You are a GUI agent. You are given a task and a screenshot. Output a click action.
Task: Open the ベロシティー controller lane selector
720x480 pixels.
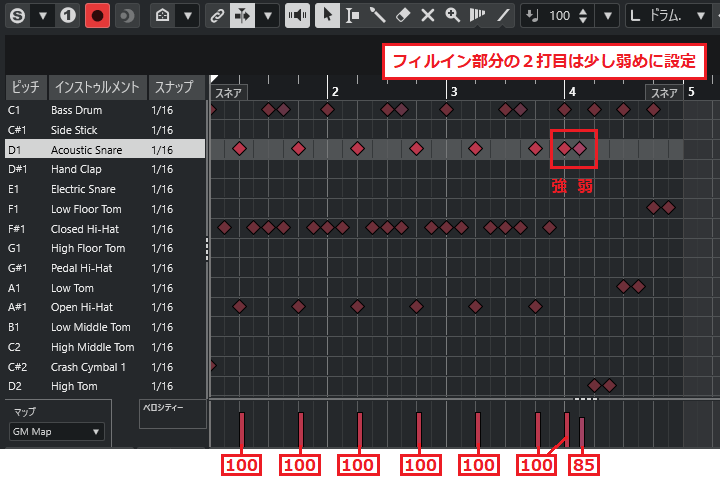[173, 414]
